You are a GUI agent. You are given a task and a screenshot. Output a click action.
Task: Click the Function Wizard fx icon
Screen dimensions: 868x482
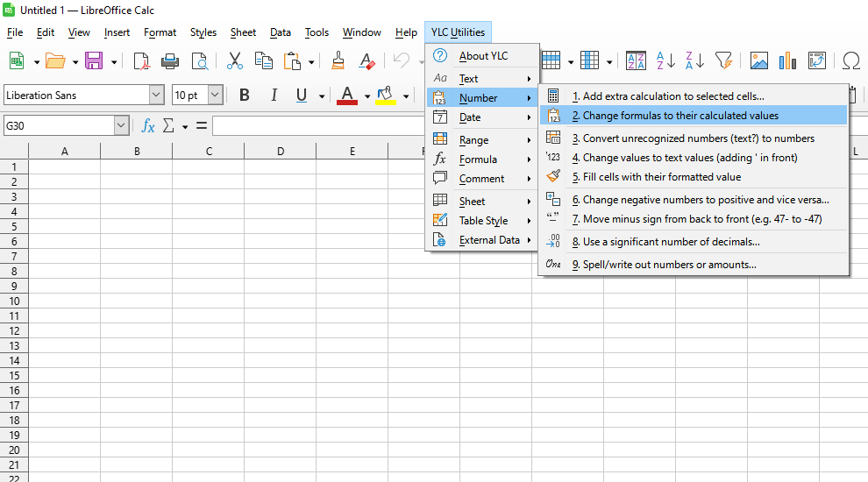pyautogui.click(x=148, y=126)
